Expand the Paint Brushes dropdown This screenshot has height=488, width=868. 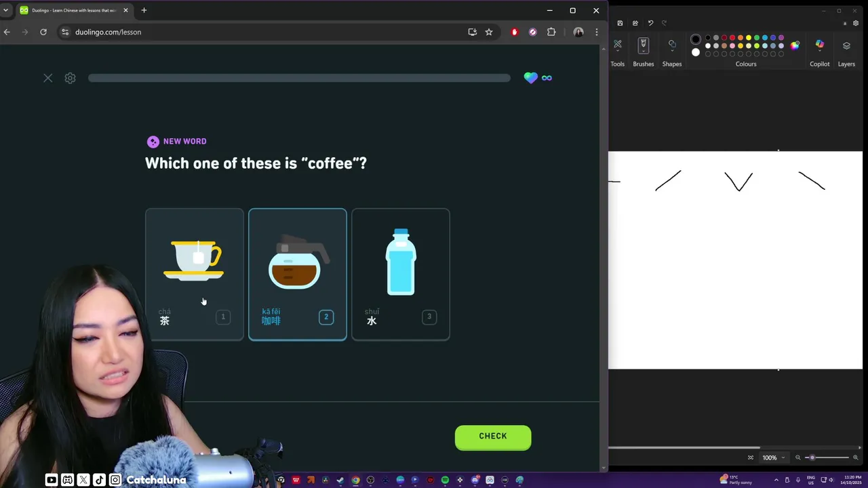click(644, 51)
